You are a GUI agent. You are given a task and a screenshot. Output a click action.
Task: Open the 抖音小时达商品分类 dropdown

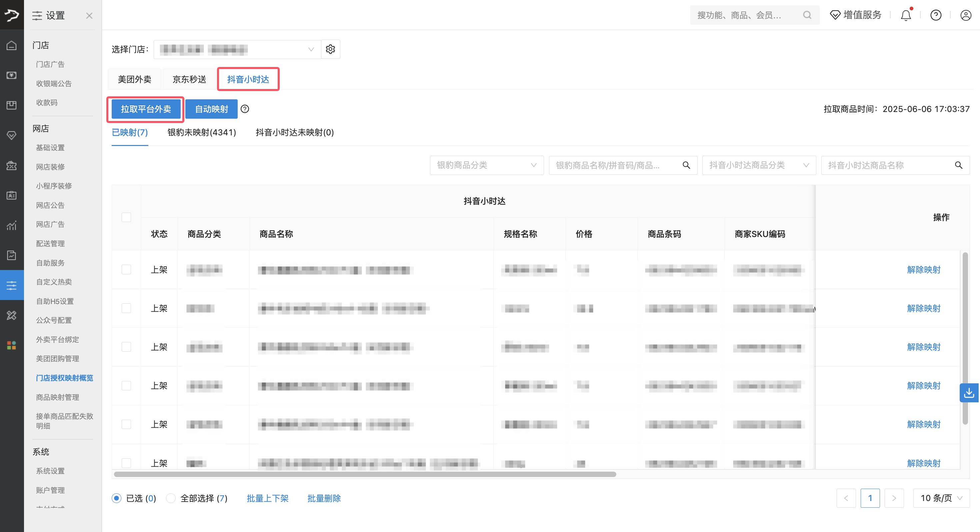pos(759,165)
